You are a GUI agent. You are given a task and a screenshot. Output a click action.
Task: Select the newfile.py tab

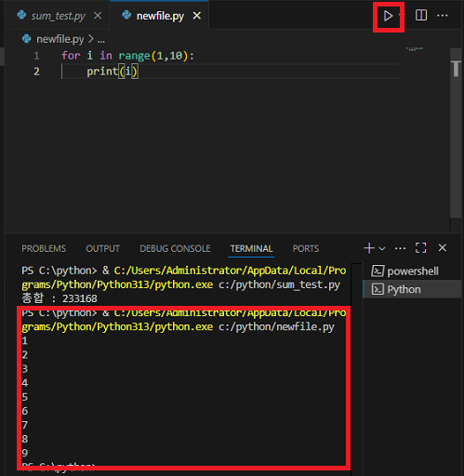click(160, 16)
